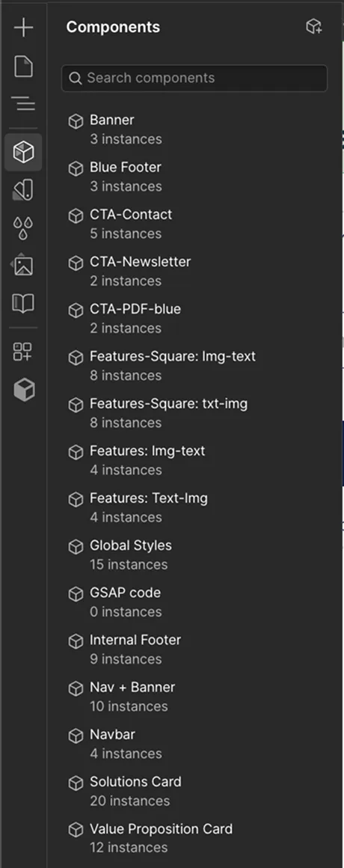The image size is (344, 868).
Task: Click the solid cube icon below Apps
Action: (x=24, y=391)
